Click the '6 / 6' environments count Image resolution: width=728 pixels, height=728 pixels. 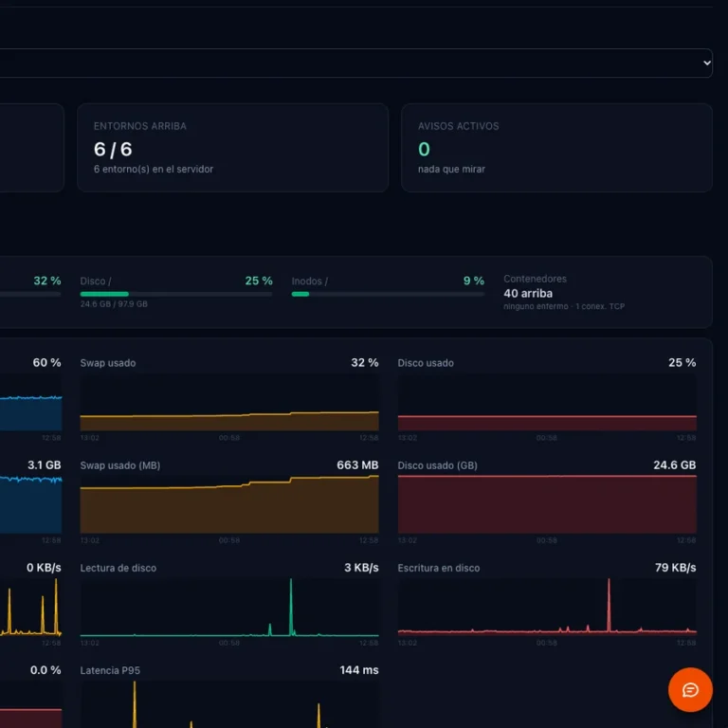tap(113, 149)
